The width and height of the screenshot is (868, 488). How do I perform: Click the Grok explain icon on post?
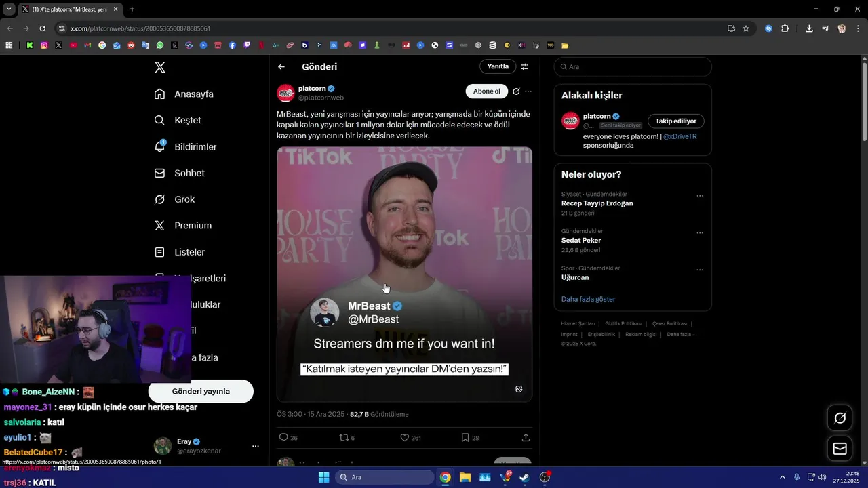coord(516,91)
